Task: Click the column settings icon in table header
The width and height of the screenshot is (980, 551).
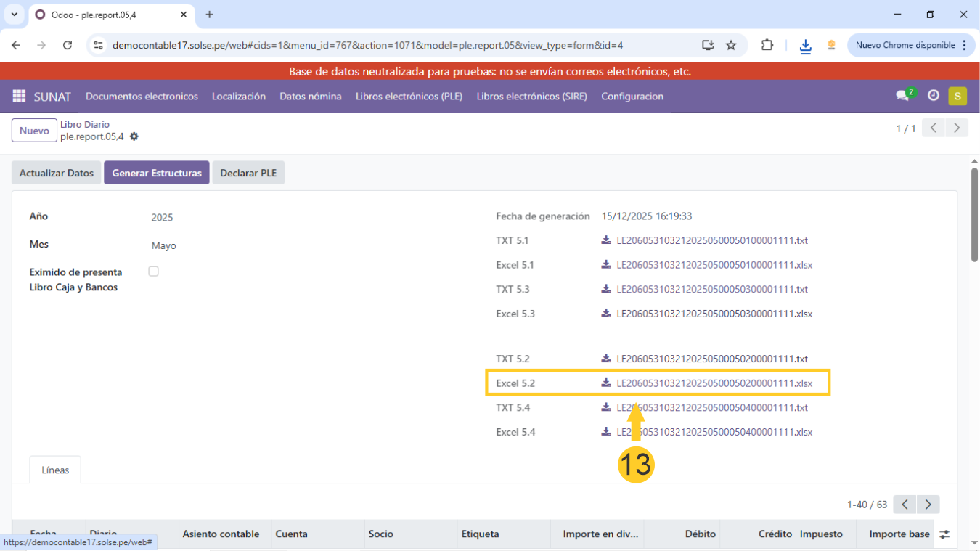Action: click(944, 534)
